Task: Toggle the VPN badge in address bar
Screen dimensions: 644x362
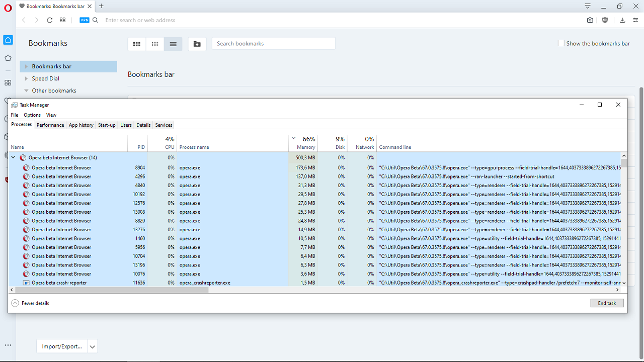Action: click(x=85, y=20)
